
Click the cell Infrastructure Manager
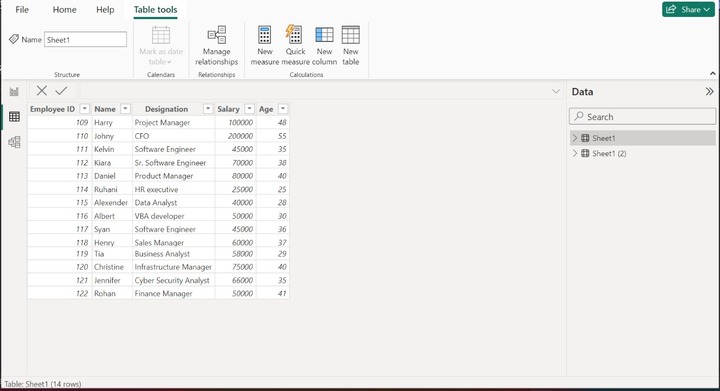pos(173,267)
